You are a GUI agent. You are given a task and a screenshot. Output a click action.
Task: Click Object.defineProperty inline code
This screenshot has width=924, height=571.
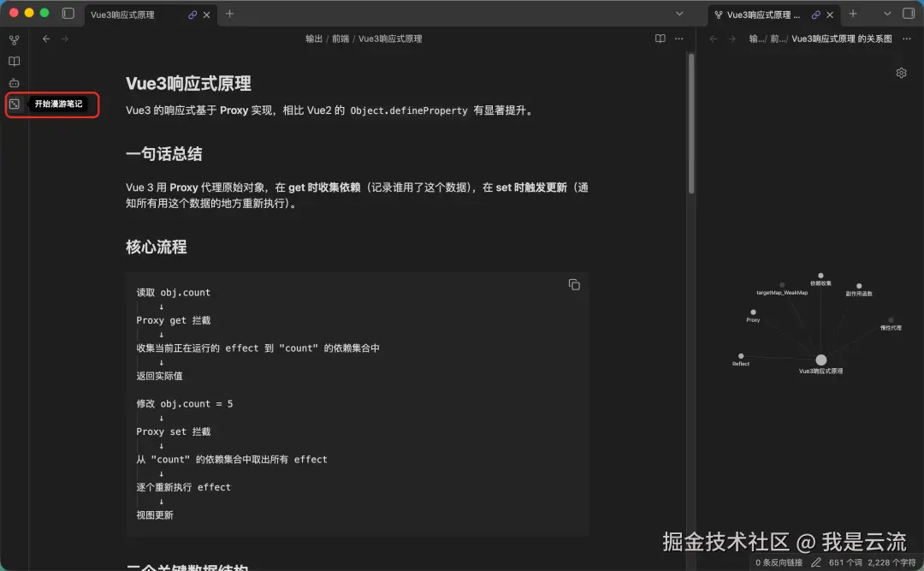(408, 111)
